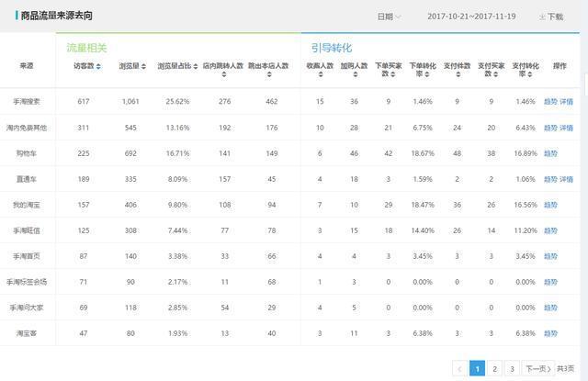Click page views value 1,061
Screen dimensions: 588x381
tap(130, 102)
